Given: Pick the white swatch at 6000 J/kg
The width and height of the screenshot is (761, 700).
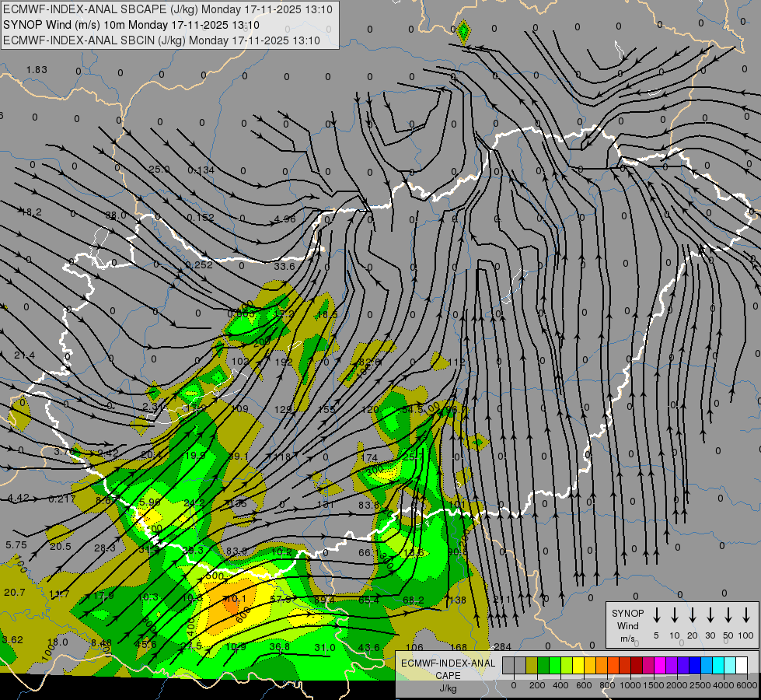Looking at the screenshot, I should coord(741,666).
